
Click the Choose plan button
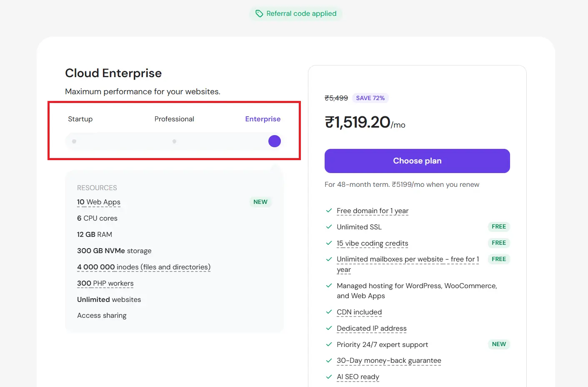click(417, 161)
